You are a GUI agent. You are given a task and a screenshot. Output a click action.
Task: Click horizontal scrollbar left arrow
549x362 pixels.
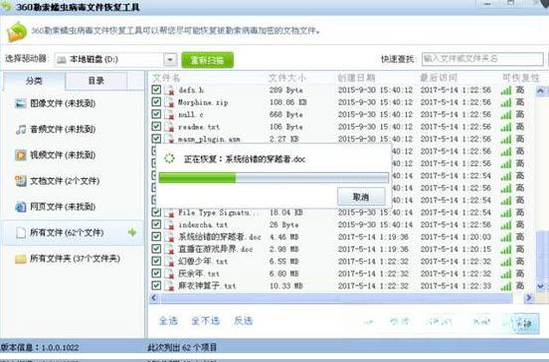click(154, 298)
